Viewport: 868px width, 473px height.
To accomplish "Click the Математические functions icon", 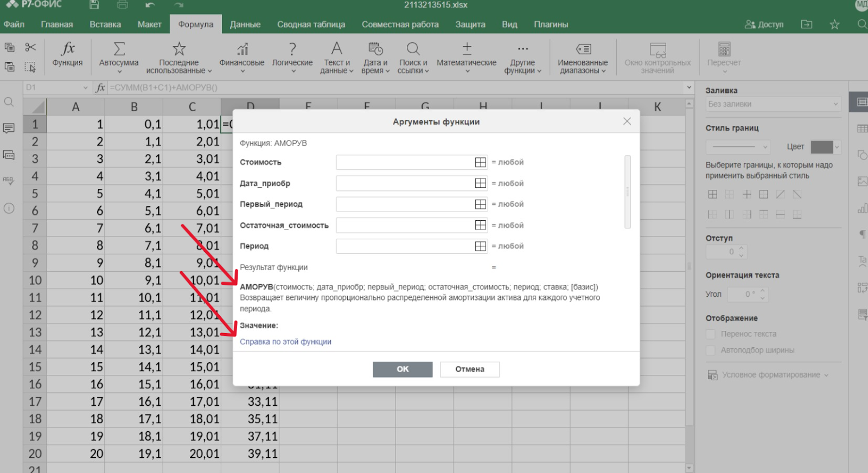I will 466,49.
